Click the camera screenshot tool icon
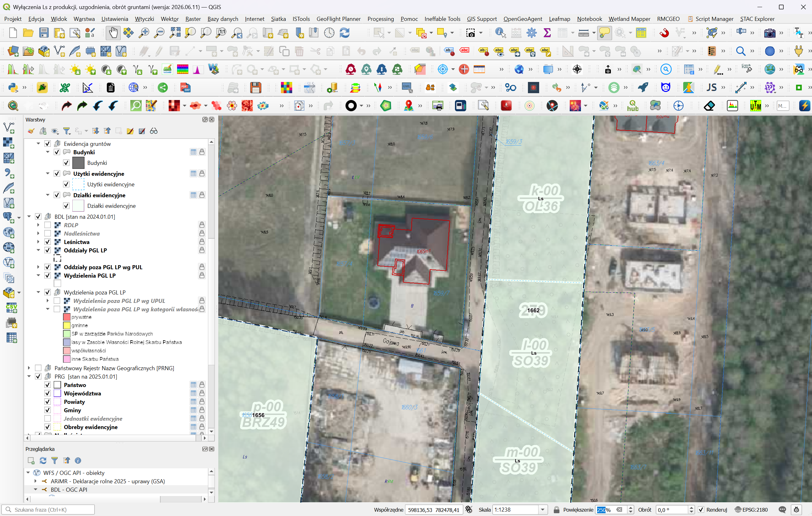The width and height of the screenshot is (812, 516). tap(770, 33)
